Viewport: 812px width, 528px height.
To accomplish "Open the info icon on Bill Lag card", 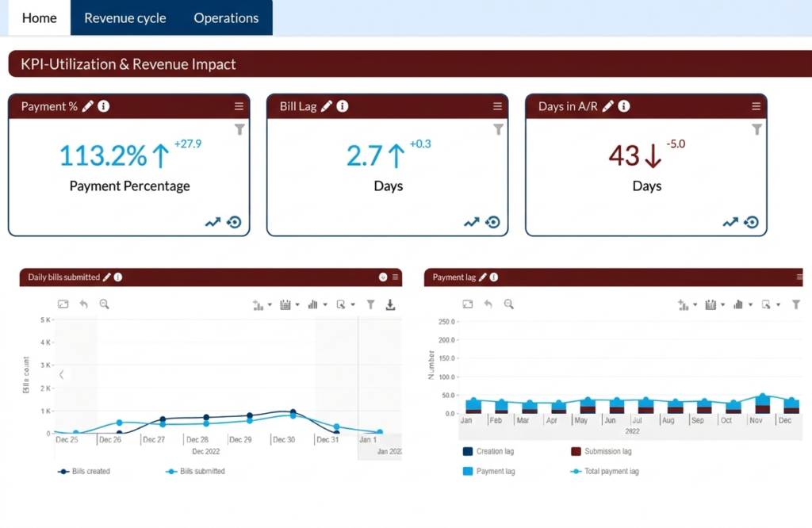I will click(x=343, y=106).
